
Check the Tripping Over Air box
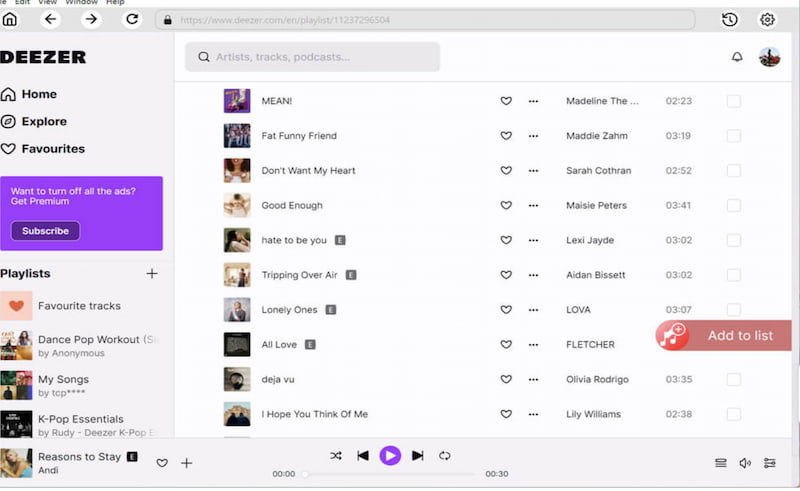733,275
